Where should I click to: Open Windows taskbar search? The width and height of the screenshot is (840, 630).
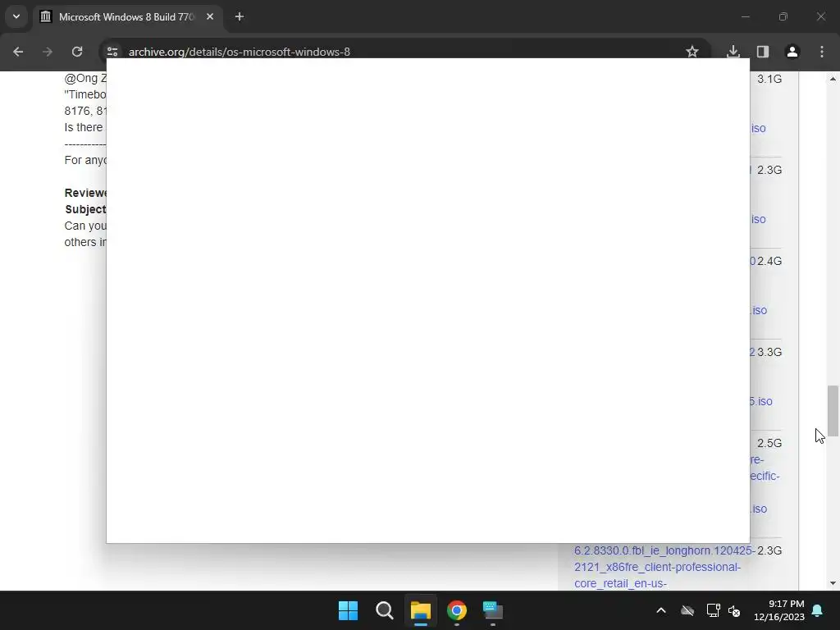(384, 610)
